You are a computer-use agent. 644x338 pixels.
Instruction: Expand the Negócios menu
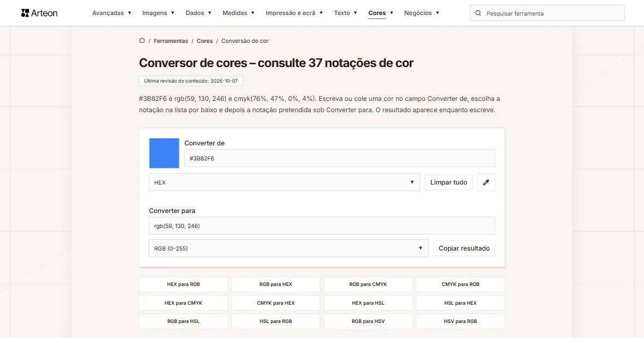coord(422,13)
